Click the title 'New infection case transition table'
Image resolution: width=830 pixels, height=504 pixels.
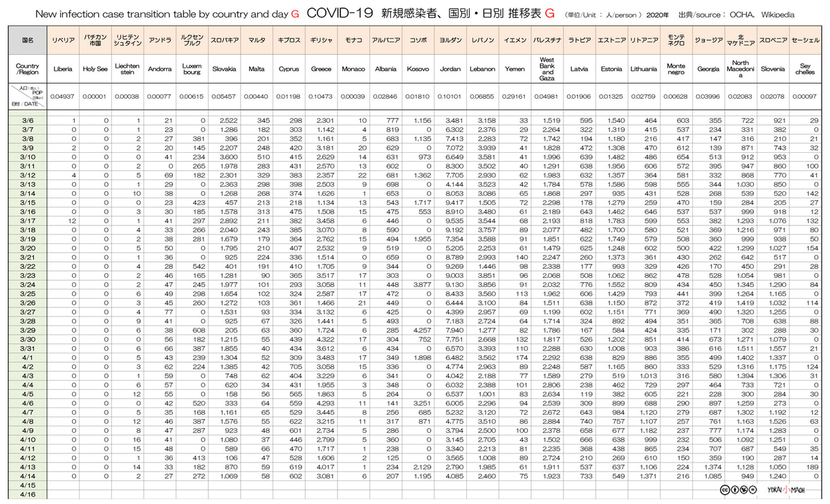[111, 14]
